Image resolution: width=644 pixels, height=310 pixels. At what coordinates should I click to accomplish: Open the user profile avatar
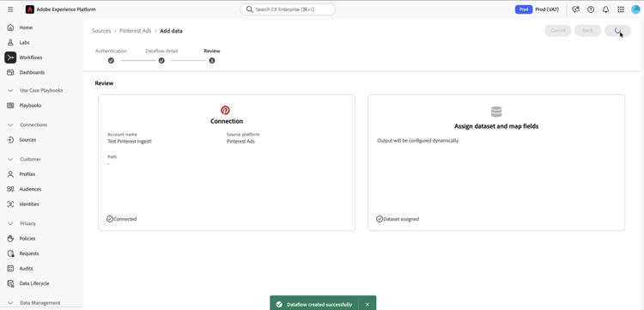tap(635, 9)
